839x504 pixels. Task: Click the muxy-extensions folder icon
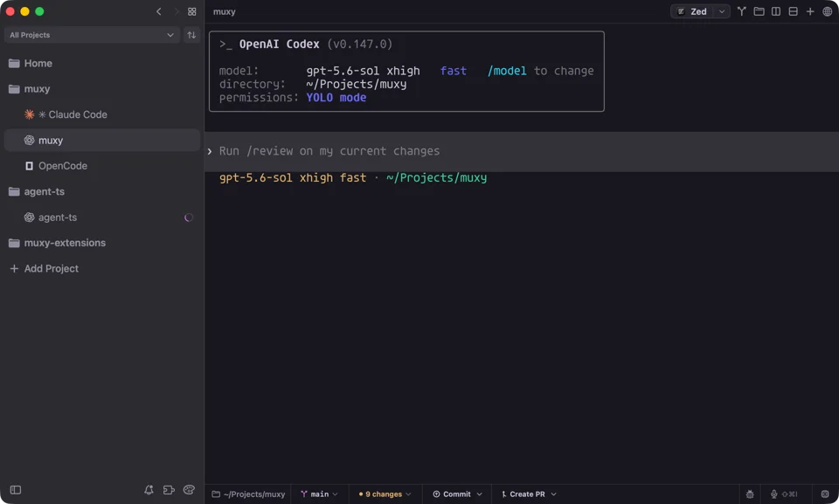point(15,243)
